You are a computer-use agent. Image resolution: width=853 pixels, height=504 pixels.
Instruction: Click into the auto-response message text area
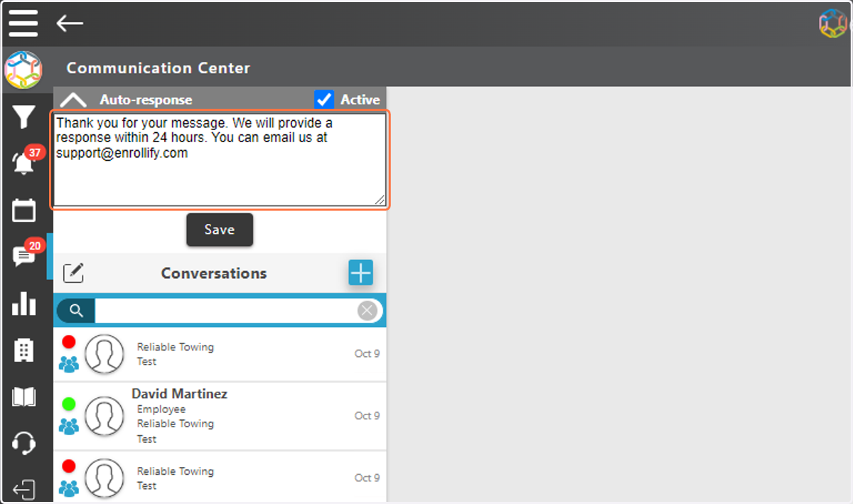pyautogui.click(x=220, y=160)
